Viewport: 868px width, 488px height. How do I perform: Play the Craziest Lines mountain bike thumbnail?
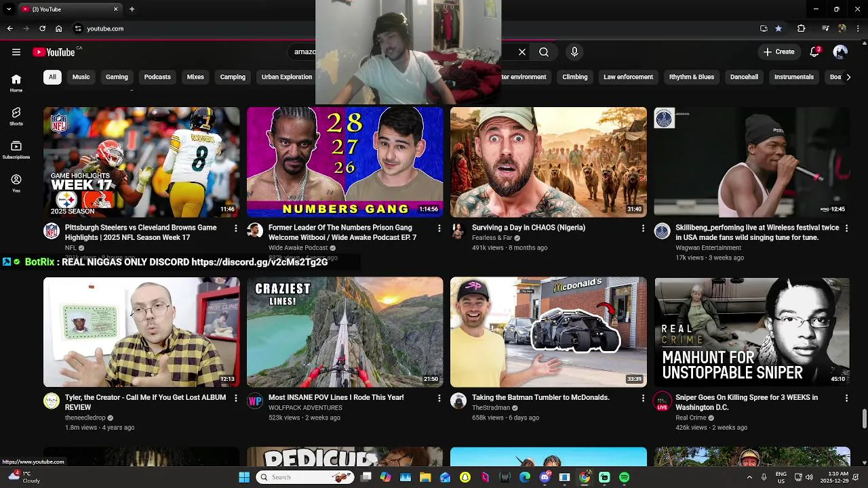[344, 332]
